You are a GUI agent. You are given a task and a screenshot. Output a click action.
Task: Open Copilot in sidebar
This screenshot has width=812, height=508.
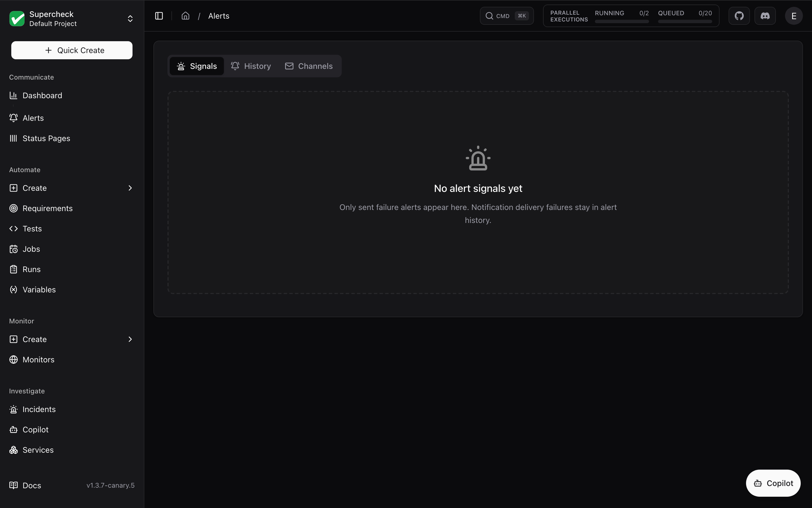pos(72,430)
